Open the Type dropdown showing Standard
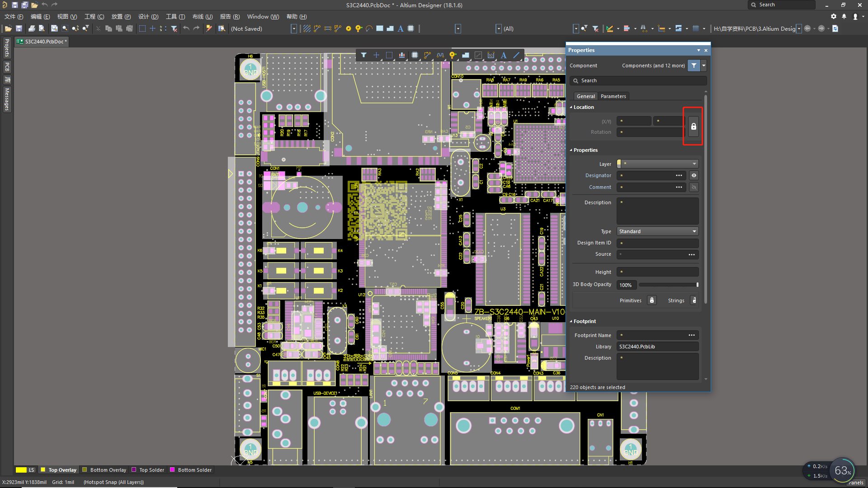The height and width of the screenshot is (488, 868). pos(658,231)
